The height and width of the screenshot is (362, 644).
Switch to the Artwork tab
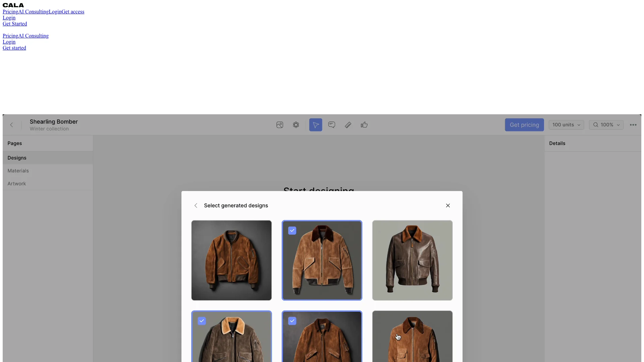[x=16, y=183]
